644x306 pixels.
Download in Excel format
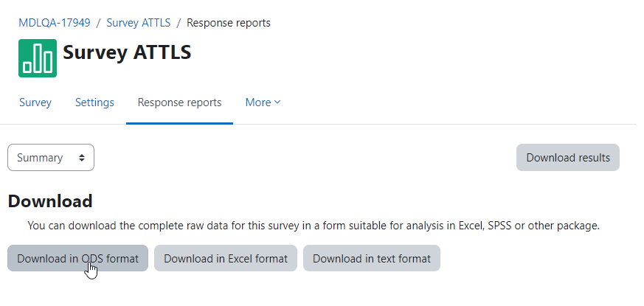pyautogui.click(x=226, y=258)
